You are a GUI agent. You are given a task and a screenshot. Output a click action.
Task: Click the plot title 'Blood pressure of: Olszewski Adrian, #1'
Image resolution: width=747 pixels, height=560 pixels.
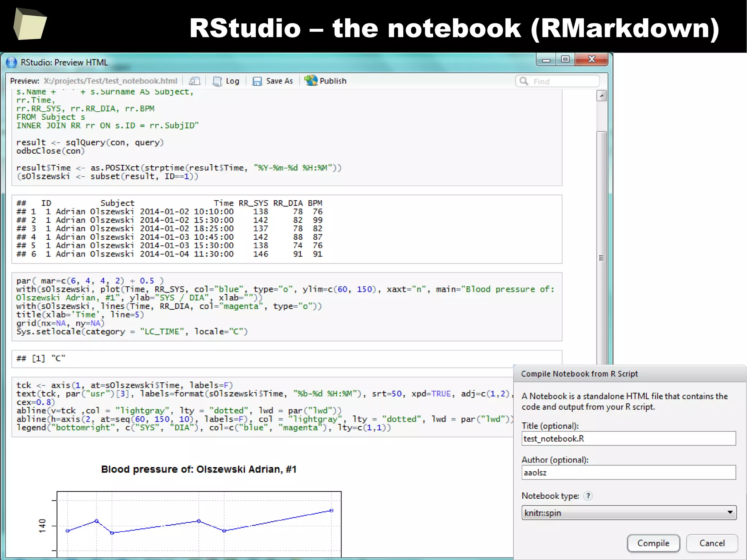(198, 469)
